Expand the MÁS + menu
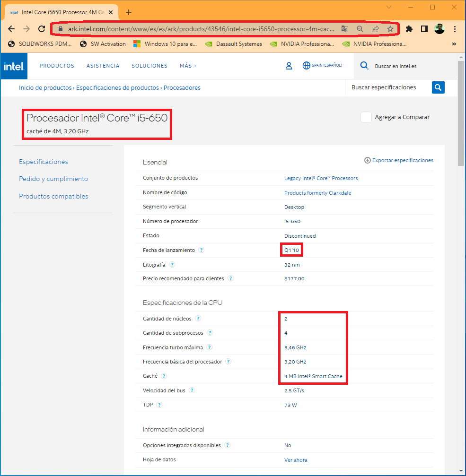This screenshot has height=476, width=466. pos(188,66)
